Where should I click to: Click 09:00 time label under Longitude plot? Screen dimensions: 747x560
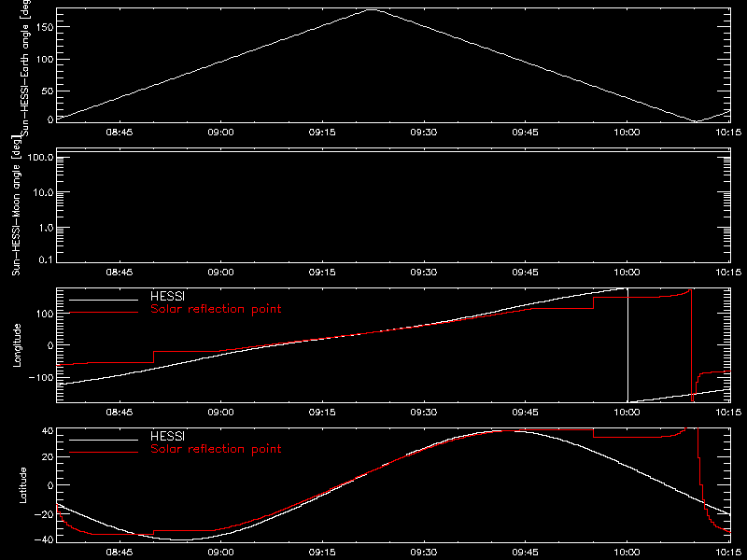click(220, 413)
